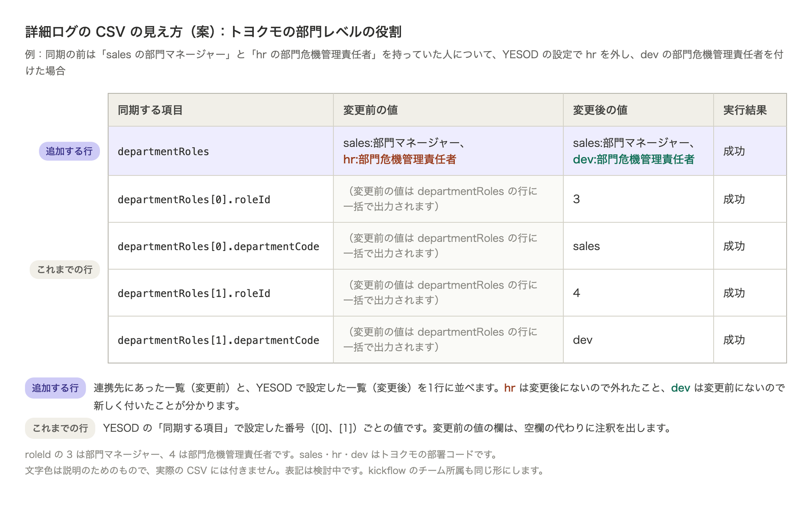Click 成功 in departmentRoles[1].roleId row

tap(734, 293)
